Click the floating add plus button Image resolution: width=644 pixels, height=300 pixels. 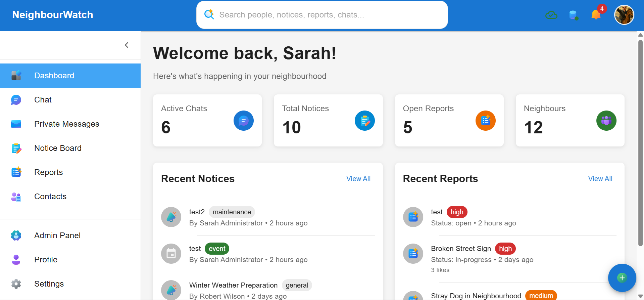pyautogui.click(x=622, y=278)
